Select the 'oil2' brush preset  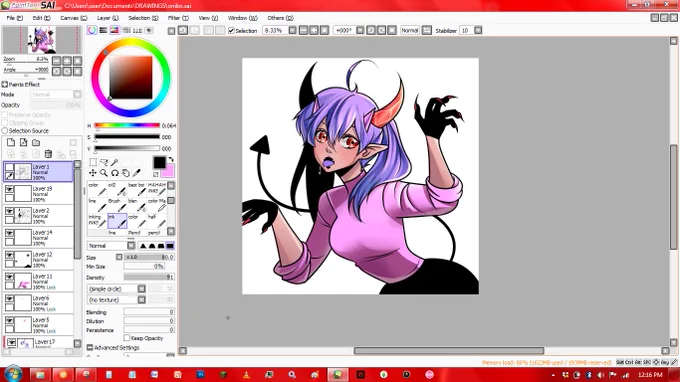tap(117, 189)
